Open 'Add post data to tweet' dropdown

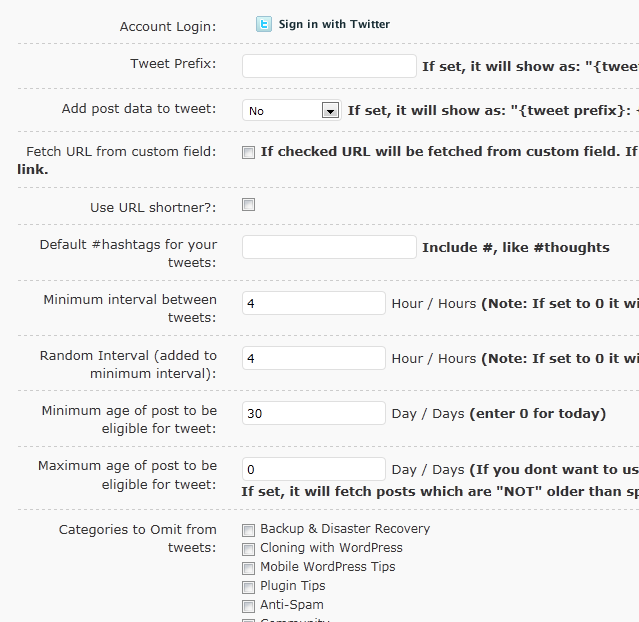(292, 110)
